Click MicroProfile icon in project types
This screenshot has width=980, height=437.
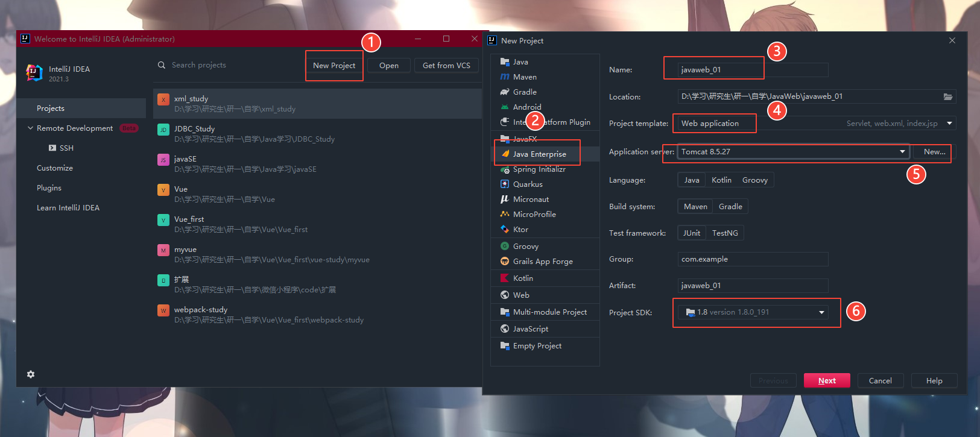pos(505,215)
